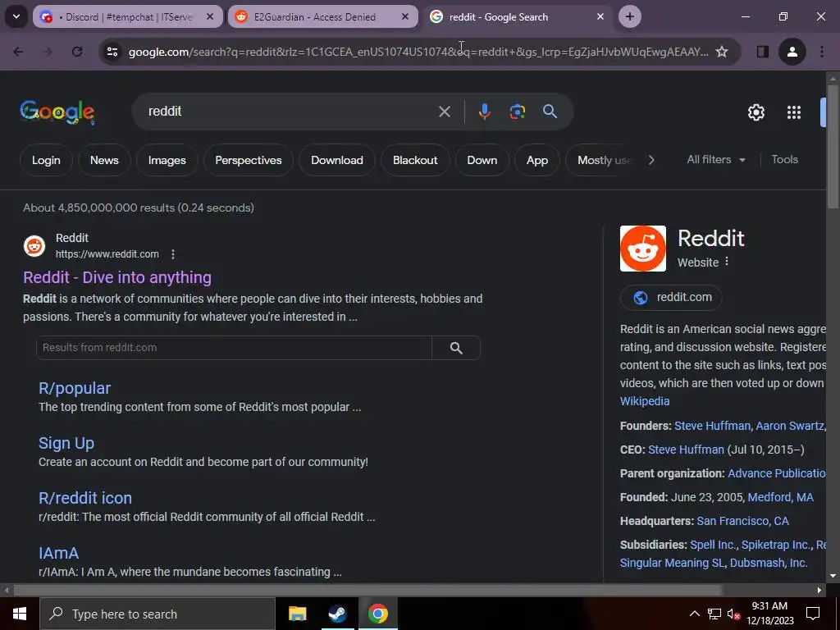Switch to the Discord #tempchat tab

click(127, 16)
